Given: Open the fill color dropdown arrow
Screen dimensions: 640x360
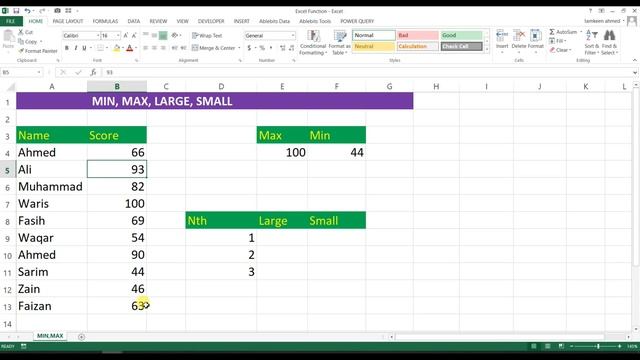Looking at the screenshot, I should [x=123, y=48].
